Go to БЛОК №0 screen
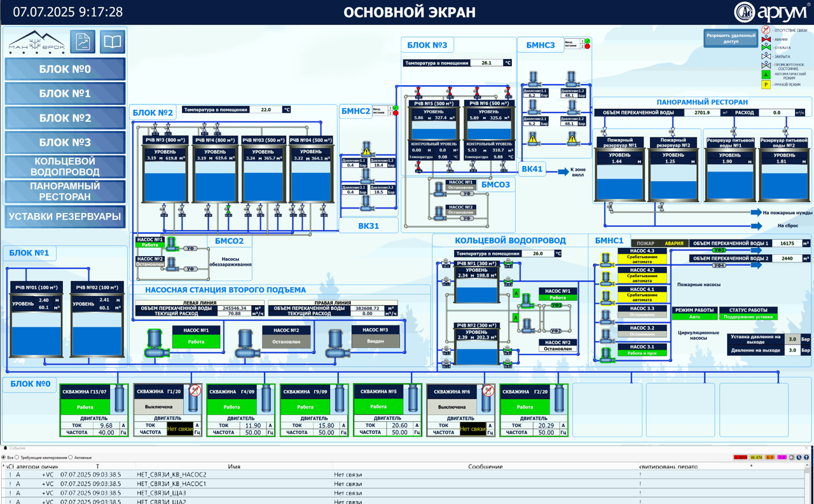The width and height of the screenshot is (814, 504). 65,69
